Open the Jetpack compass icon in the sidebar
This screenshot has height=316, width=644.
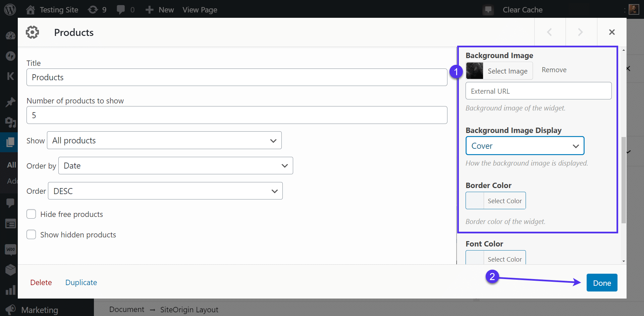(10, 56)
